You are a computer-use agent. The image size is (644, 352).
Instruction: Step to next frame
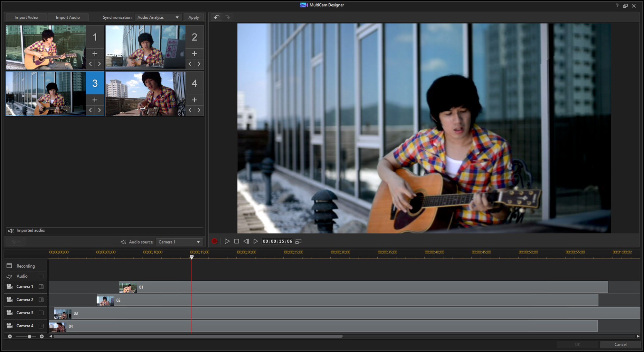click(x=255, y=241)
